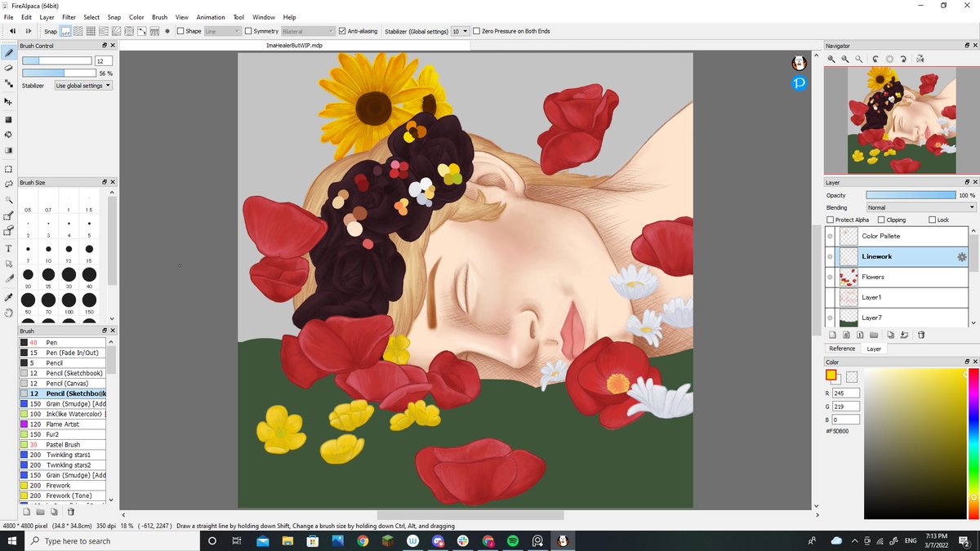
Task: Uncheck the Anti-aliasing checkbox
Action: (x=342, y=31)
